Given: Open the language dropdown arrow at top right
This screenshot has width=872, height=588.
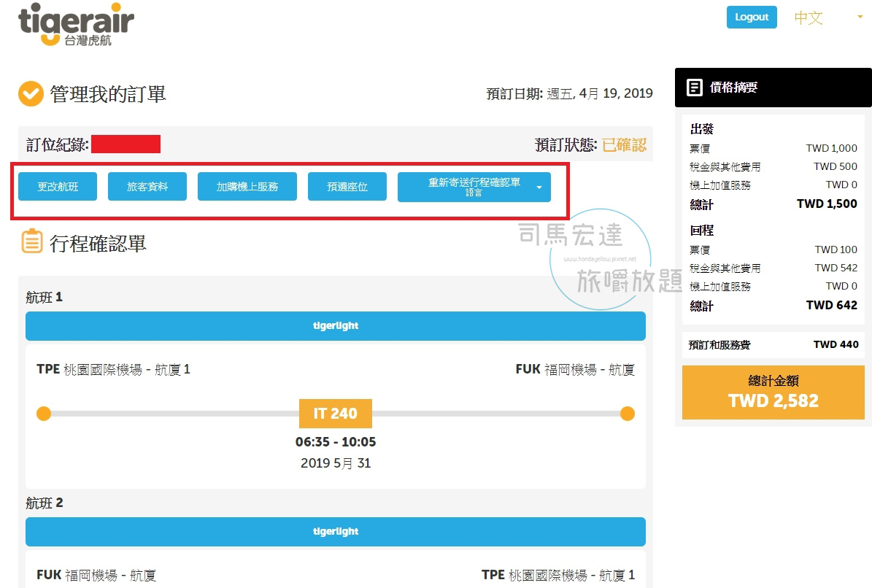Looking at the screenshot, I should [x=860, y=18].
